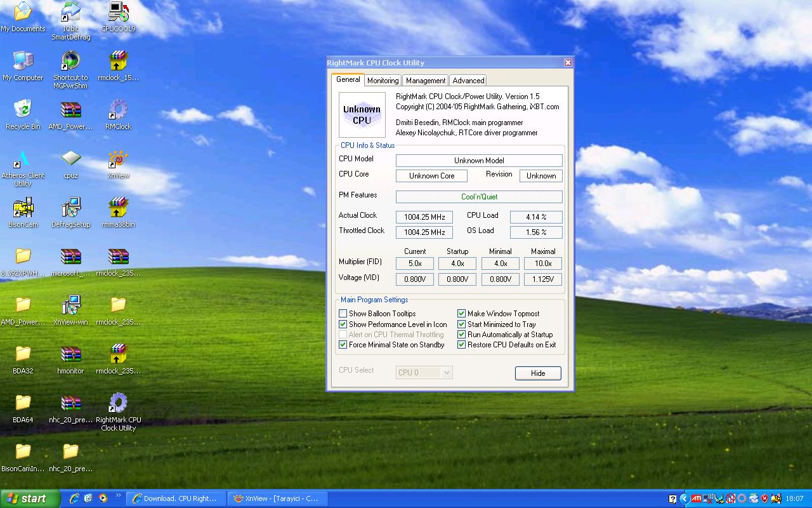Viewport: 812px width, 508px height.
Task: Toggle Make Window Topmost checkbox
Action: pyautogui.click(x=462, y=314)
